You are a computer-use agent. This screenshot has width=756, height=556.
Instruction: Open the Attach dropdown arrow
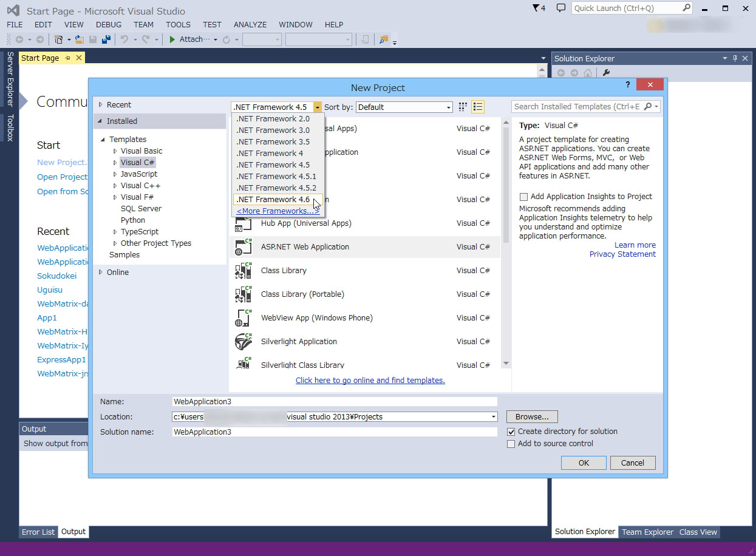(x=215, y=40)
